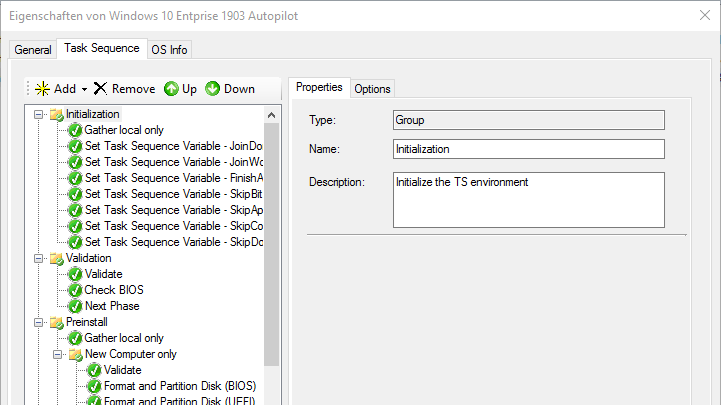
Task: Click the Name field containing Initialization
Action: (x=529, y=149)
